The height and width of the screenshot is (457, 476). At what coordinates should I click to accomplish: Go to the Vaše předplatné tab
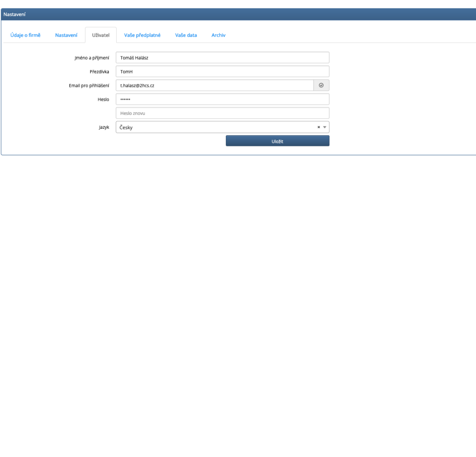click(x=142, y=35)
